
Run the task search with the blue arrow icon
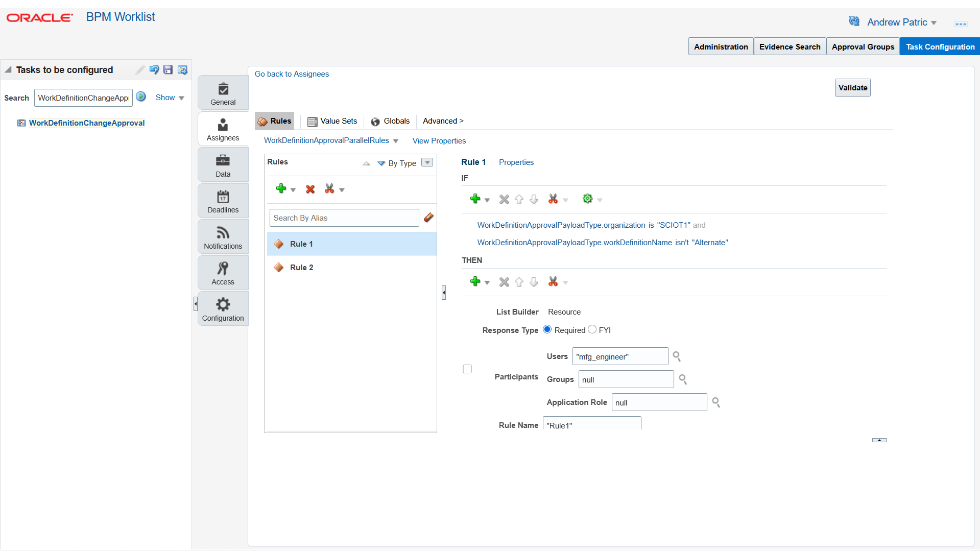(141, 97)
